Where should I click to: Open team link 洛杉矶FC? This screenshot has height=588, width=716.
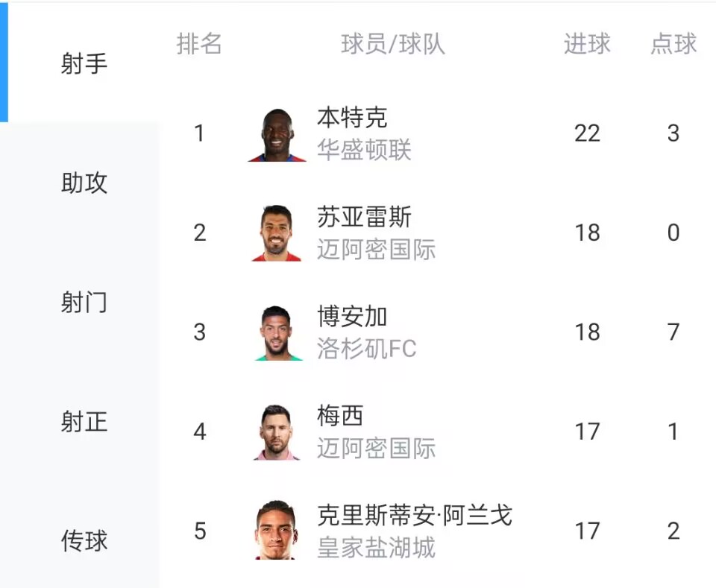(x=367, y=349)
